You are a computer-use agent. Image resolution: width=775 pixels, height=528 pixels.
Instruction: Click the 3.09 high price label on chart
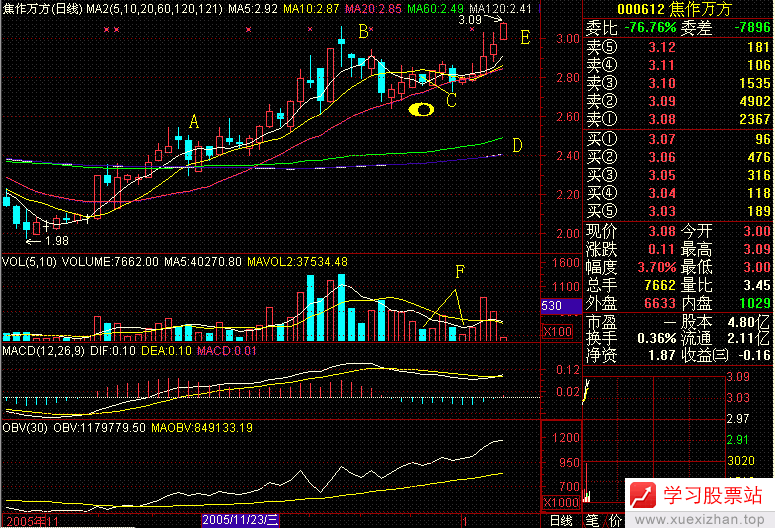click(x=470, y=20)
